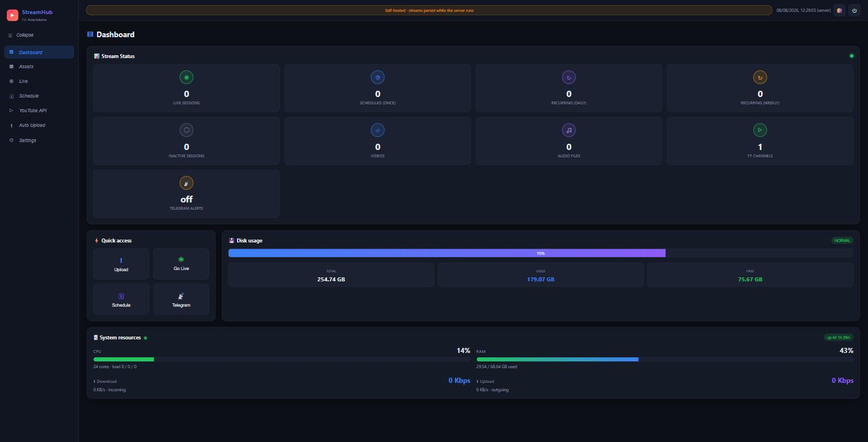Viewport: 868px width, 442px height.
Task: Click the TZ: Asia/Jakarta label
Action: click(34, 20)
